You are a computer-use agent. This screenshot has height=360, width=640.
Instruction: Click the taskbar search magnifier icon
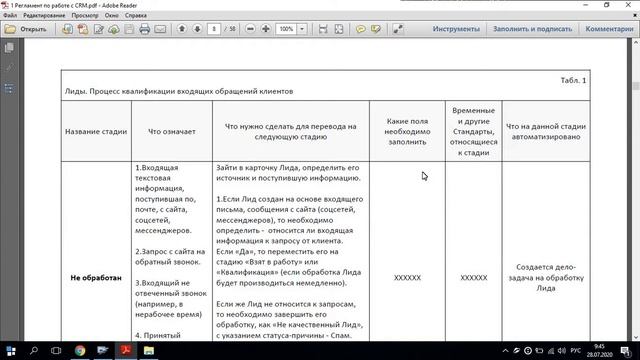(34, 351)
